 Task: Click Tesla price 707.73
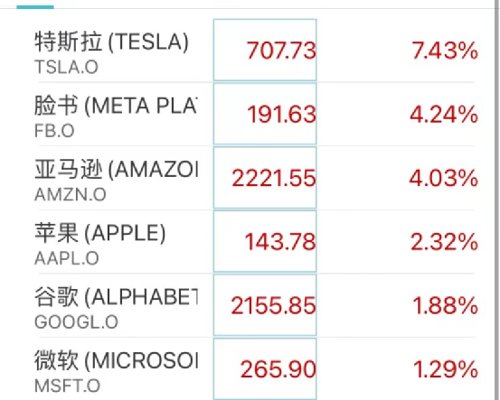(x=281, y=51)
